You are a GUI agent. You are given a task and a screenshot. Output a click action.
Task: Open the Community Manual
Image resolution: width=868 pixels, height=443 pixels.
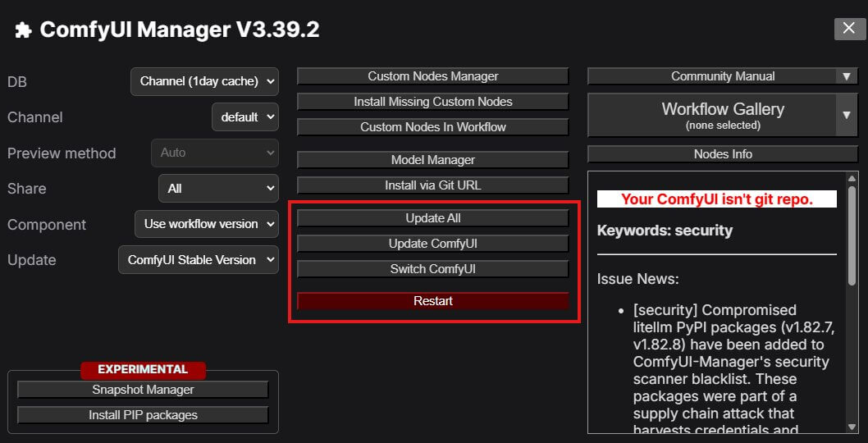[x=712, y=76]
